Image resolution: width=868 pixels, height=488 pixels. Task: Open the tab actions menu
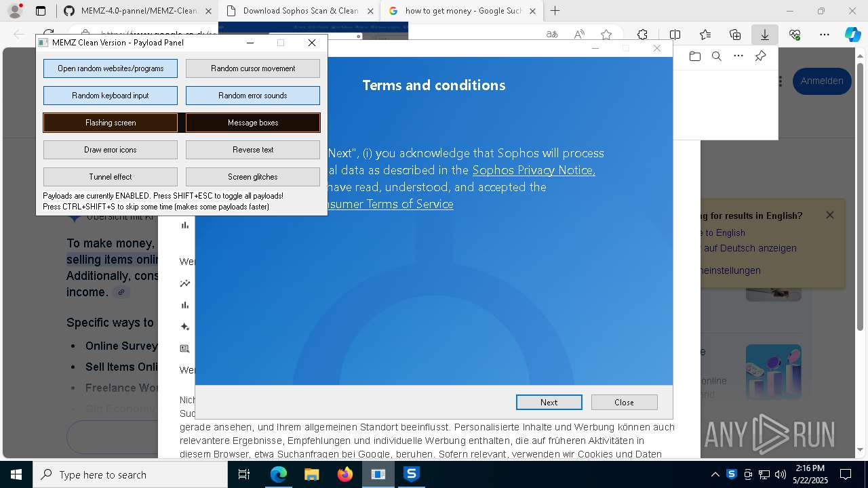(41, 11)
